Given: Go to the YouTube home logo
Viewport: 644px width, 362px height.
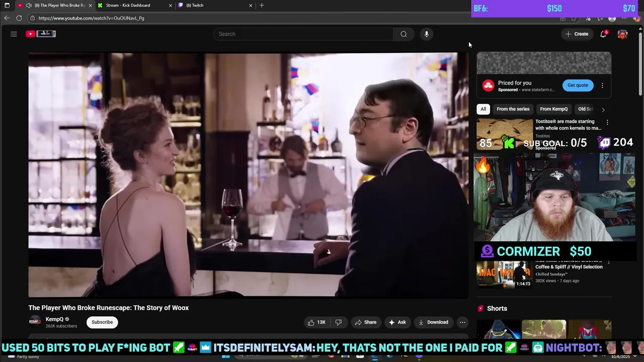Looking at the screenshot, I should pyautogui.click(x=41, y=34).
